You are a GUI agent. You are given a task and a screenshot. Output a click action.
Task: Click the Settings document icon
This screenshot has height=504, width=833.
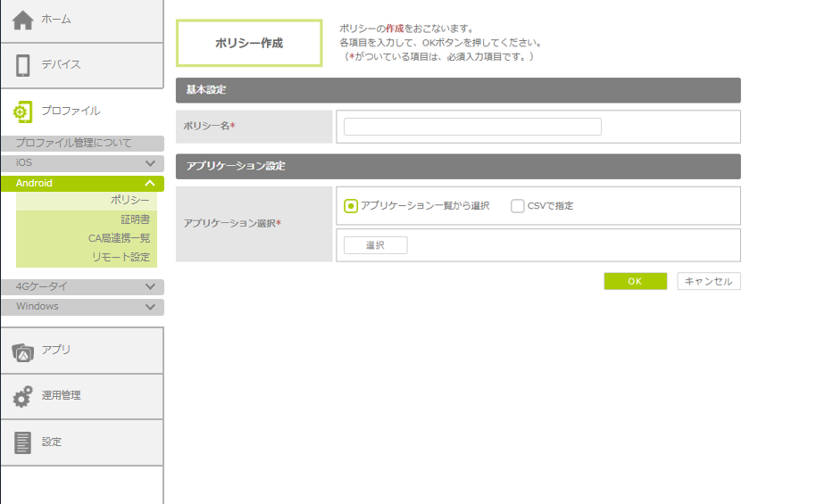(23, 442)
